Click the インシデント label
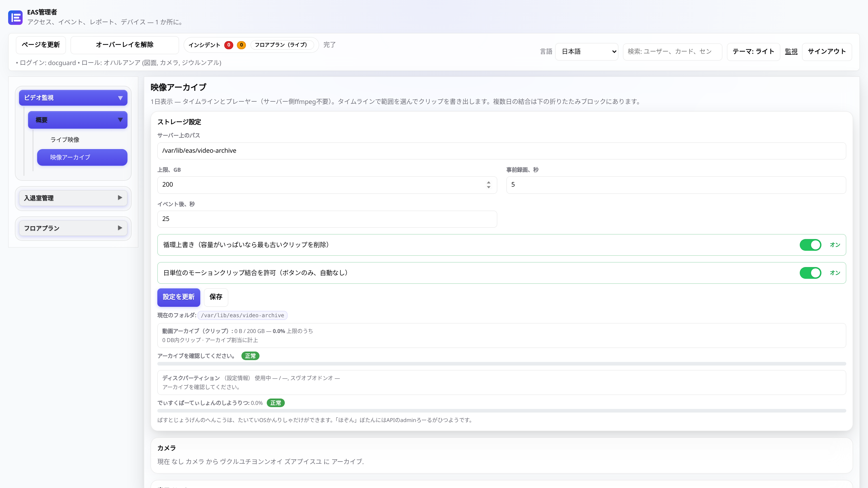Viewport: 868px width, 488px height. point(204,45)
